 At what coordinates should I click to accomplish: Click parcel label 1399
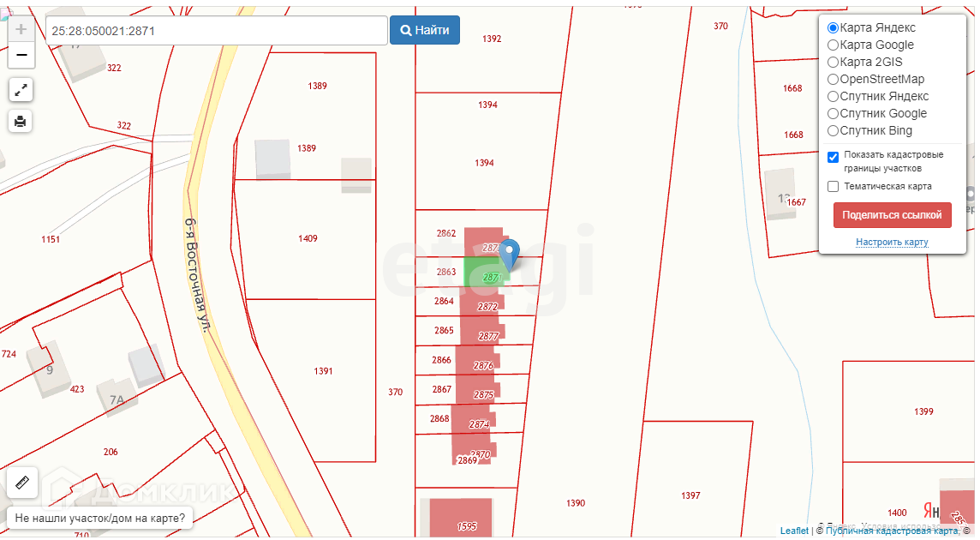[x=923, y=411]
